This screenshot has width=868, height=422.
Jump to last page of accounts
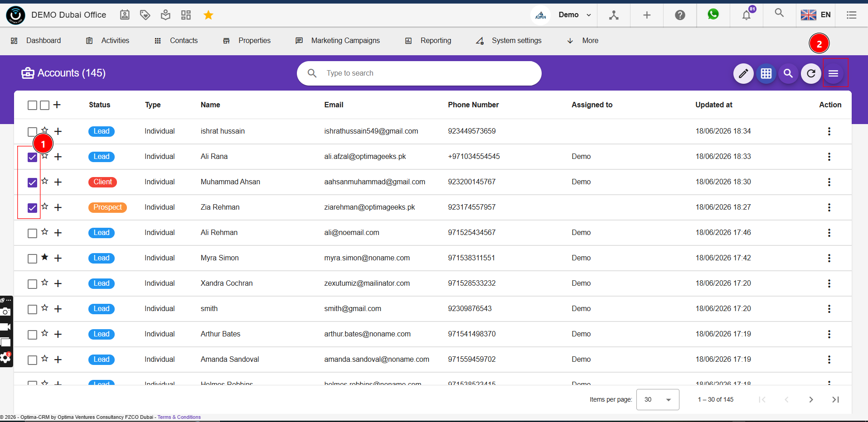(x=835, y=399)
